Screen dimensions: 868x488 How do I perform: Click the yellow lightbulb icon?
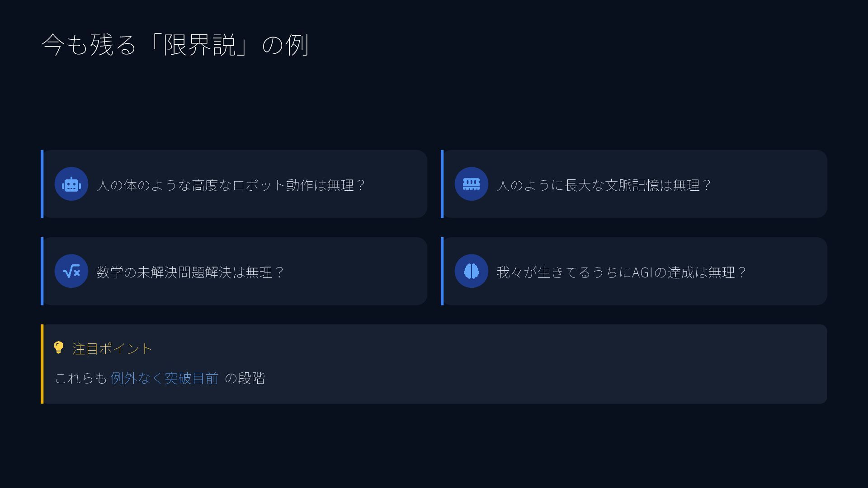pos(59,347)
